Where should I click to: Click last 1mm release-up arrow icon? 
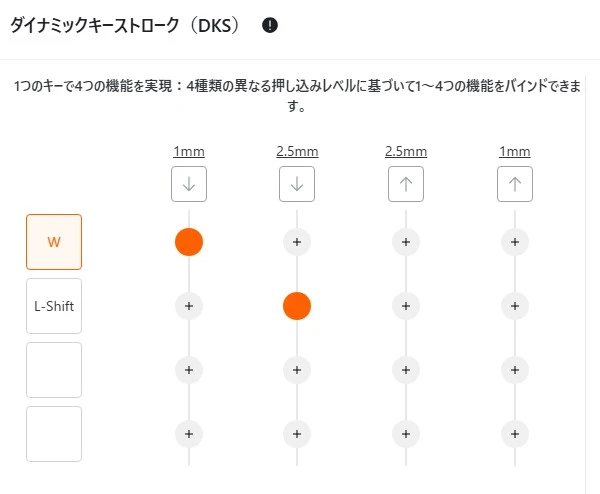514,184
